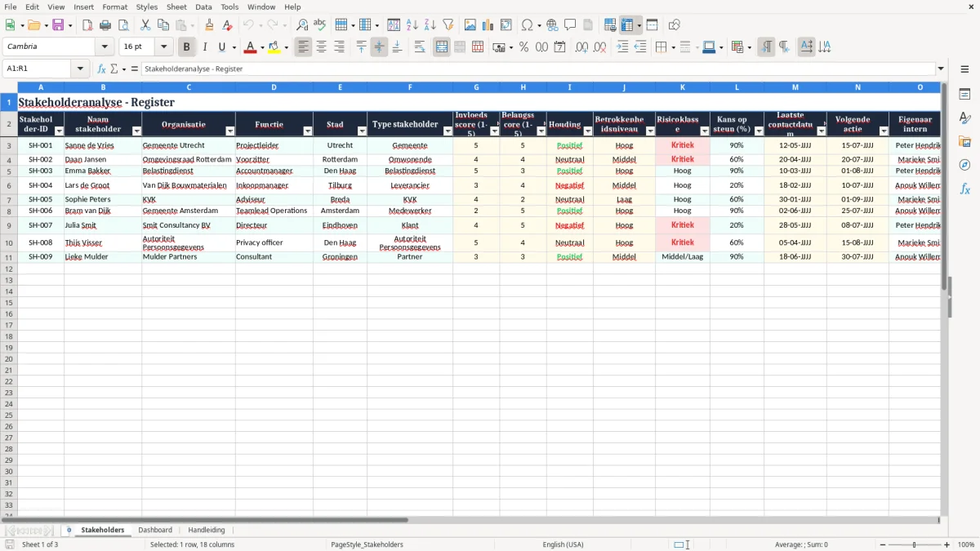Click English (USA) language in status bar
The height and width of the screenshot is (551, 980).
pos(563,544)
